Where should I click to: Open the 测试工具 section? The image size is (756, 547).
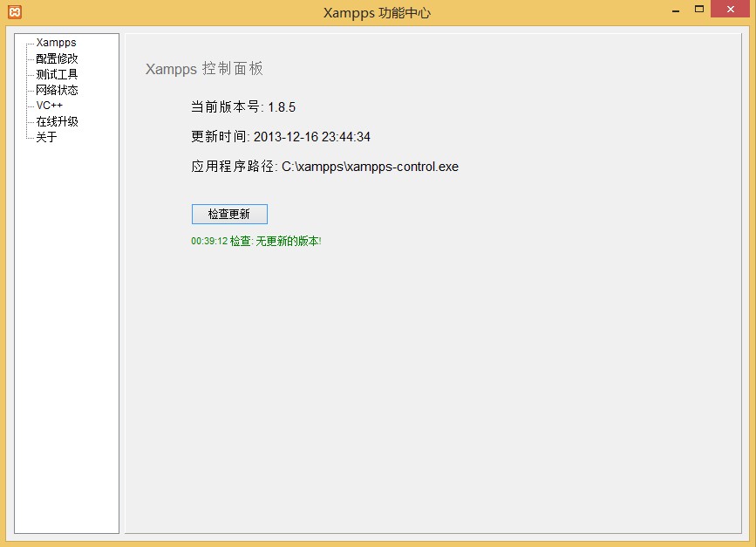point(57,74)
